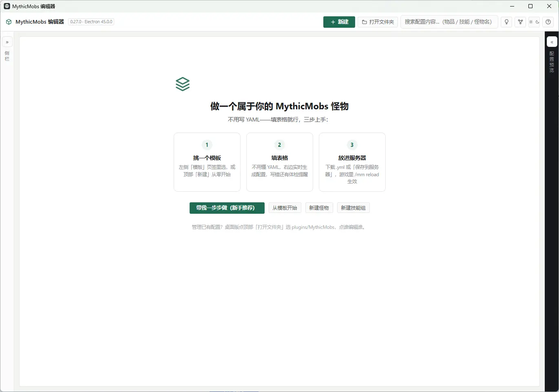Click 新建技能组 button

[x=354, y=208]
